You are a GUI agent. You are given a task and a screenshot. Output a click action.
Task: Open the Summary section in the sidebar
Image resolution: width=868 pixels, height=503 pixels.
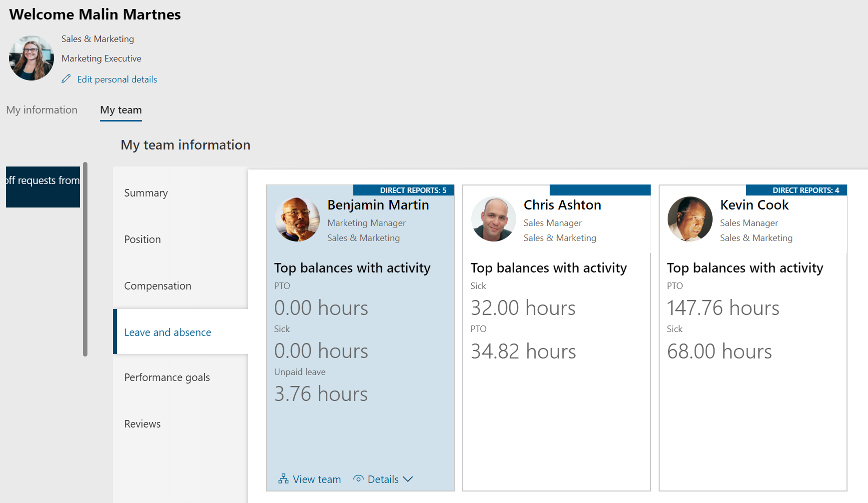click(x=145, y=192)
